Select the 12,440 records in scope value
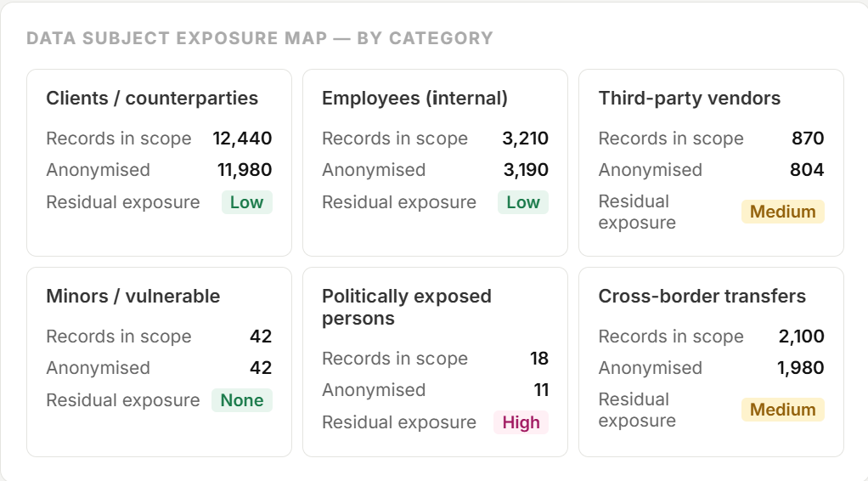 pyautogui.click(x=242, y=138)
